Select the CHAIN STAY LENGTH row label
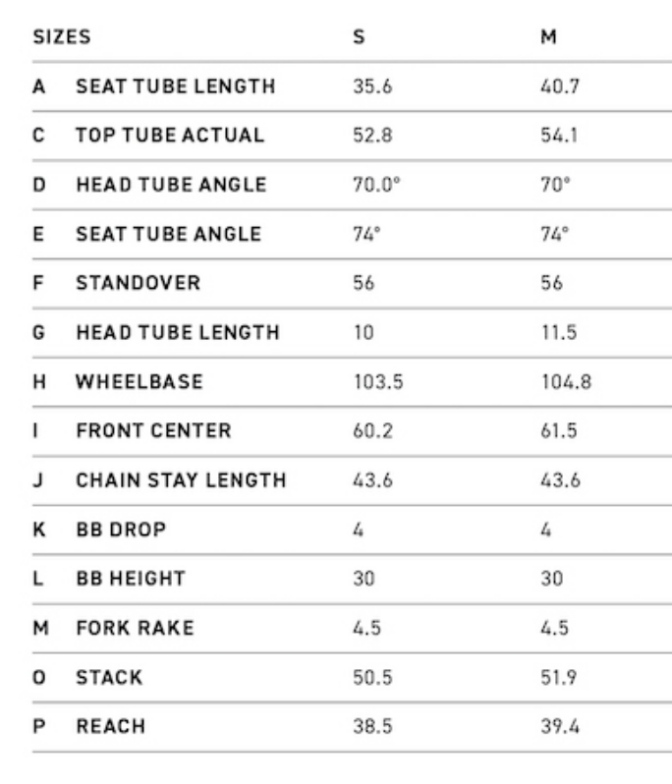This screenshot has height=784, width=672. pos(181,480)
